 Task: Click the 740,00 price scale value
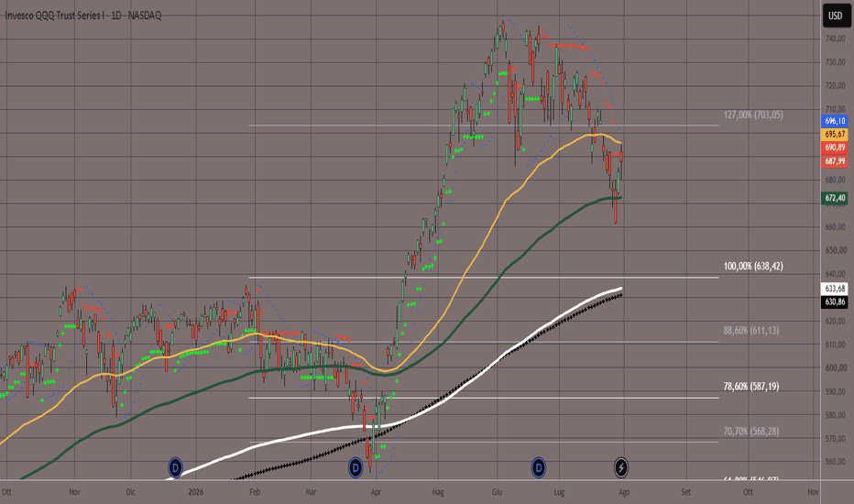click(x=835, y=38)
